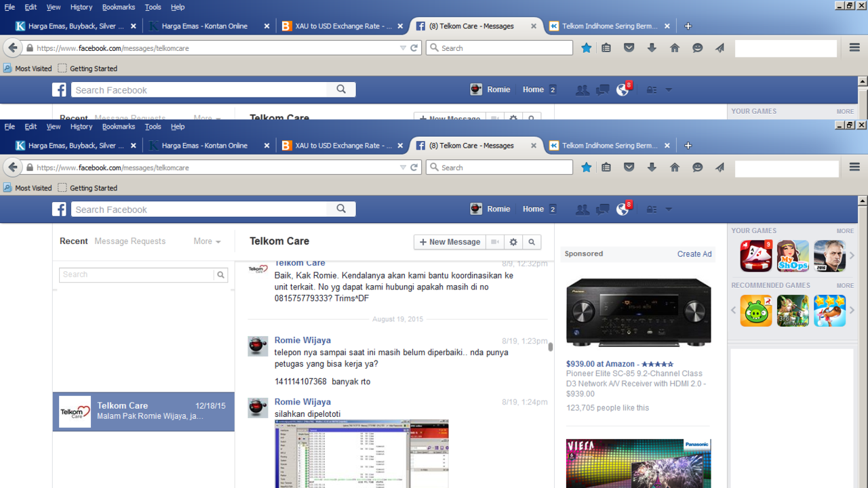Open conversation gear settings
This screenshot has height=488, width=868.
(x=513, y=242)
